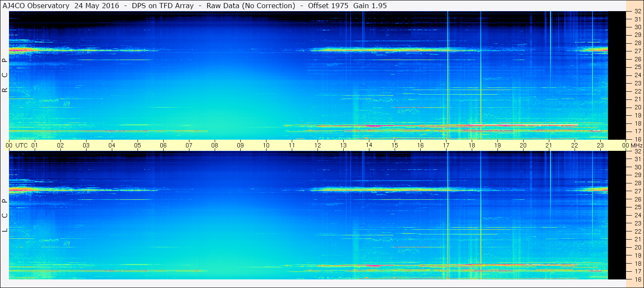Image resolution: width=644 pixels, height=288 pixels.
Task: Click the 12 hour axis label
Action: [318, 145]
